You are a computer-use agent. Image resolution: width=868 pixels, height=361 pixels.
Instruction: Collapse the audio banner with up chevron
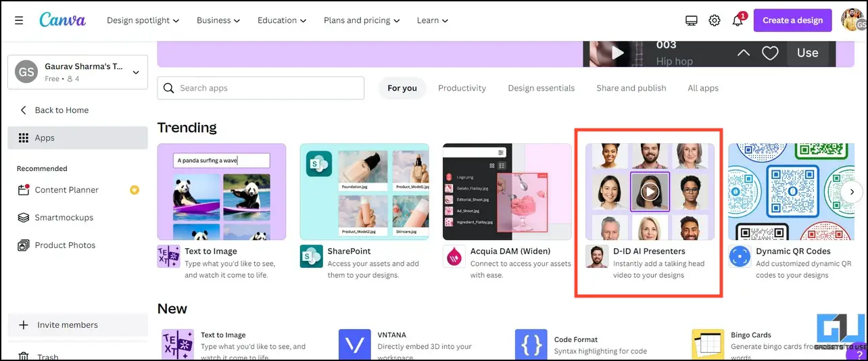(744, 53)
